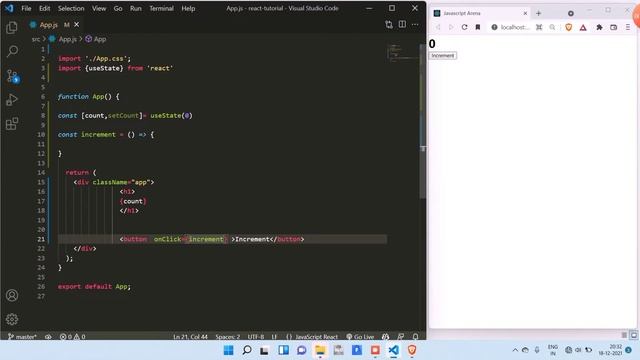Click the localhost address bar
This screenshot has height=360, width=640.
(x=514, y=27)
